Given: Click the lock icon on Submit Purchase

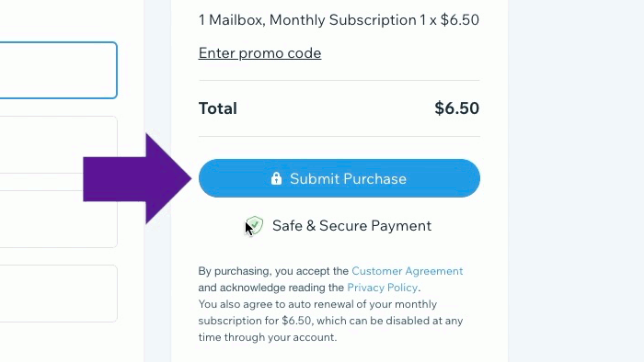Looking at the screenshot, I should (x=276, y=178).
